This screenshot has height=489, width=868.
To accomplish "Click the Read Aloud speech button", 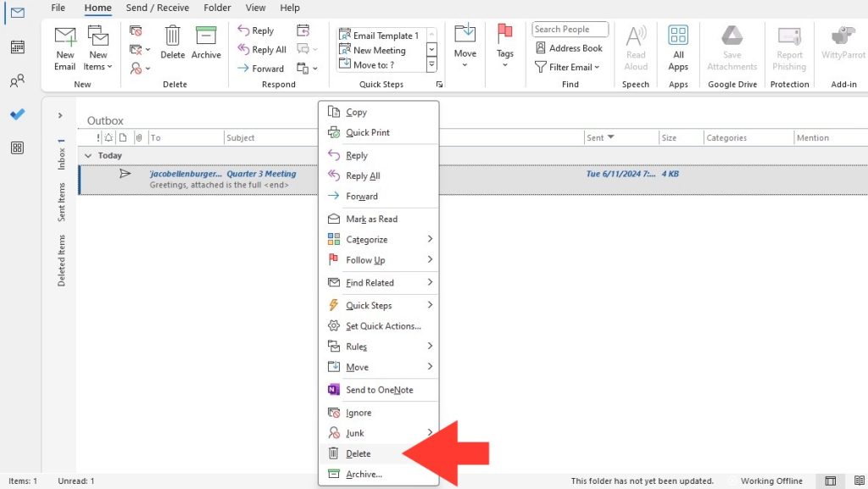I will coord(636,48).
